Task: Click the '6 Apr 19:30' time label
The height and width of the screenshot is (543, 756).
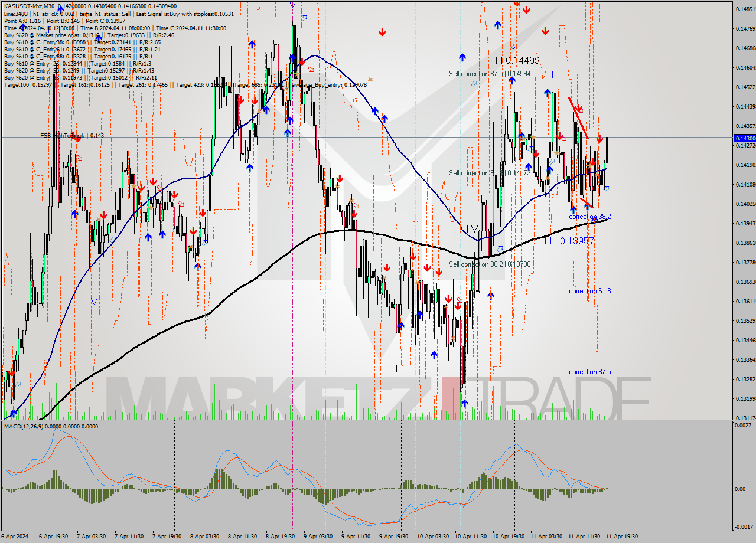Action: coord(54,537)
